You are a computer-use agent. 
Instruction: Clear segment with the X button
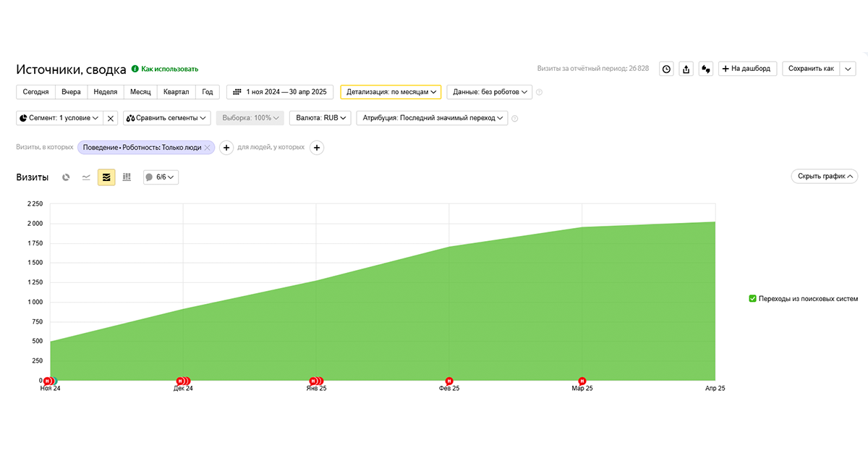[111, 118]
